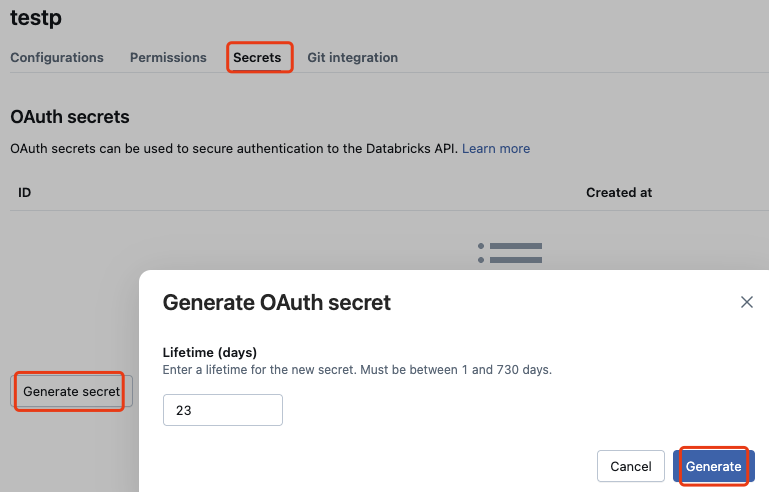Click the OAuth secrets section heading
Image resolution: width=769 pixels, height=492 pixels.
click(70, 117)
